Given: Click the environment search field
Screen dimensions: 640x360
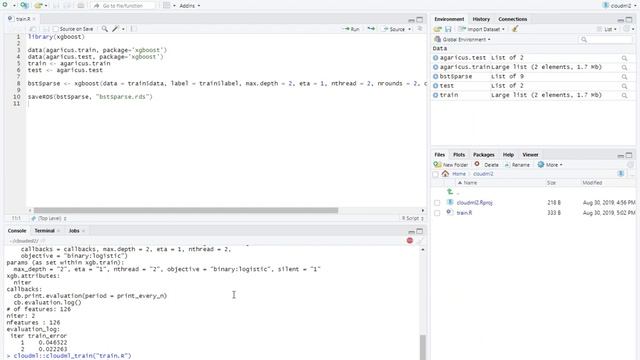Looking at the screenshot, I should (x=606, y=40).
